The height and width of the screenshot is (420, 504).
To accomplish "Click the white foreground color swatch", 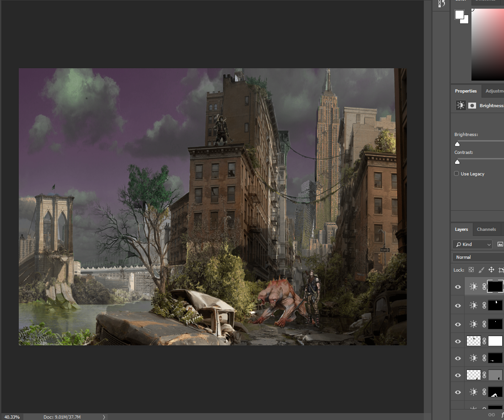I will click(459, 14).
